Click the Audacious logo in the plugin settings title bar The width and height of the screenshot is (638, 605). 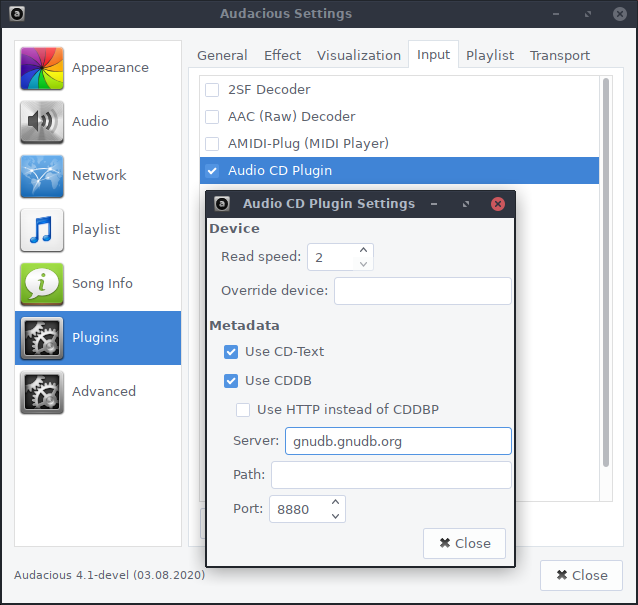click(x=222, y=203)
